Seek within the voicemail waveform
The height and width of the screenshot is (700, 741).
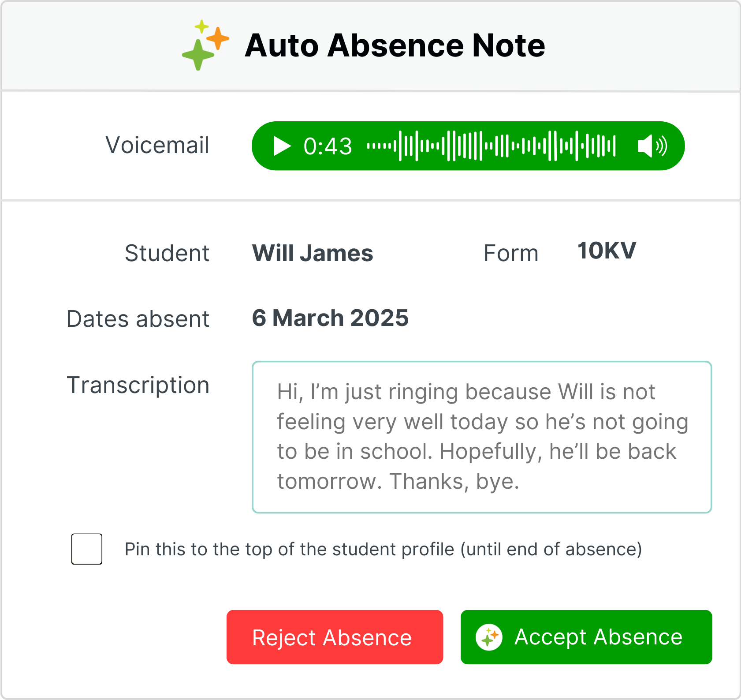pos(491,146)
